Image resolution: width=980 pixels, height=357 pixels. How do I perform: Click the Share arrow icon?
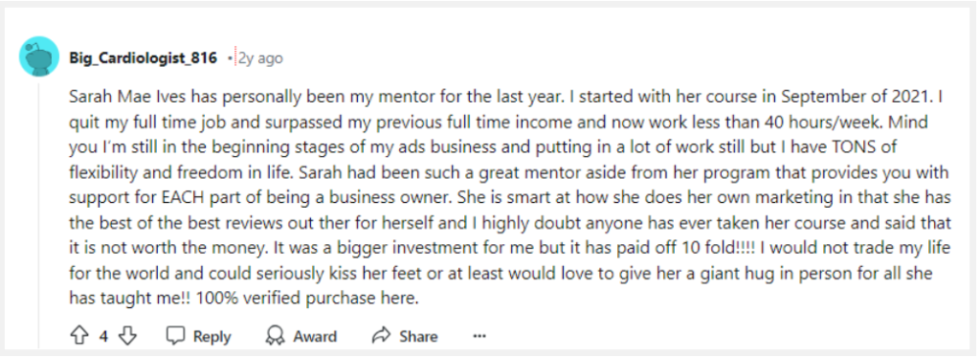(x=381, y=336)
